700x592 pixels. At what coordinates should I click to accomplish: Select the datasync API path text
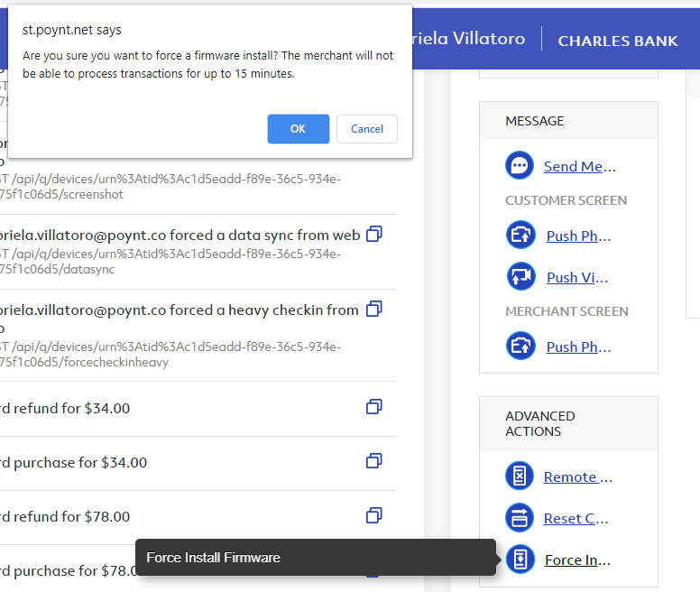(x=170, y=262)
